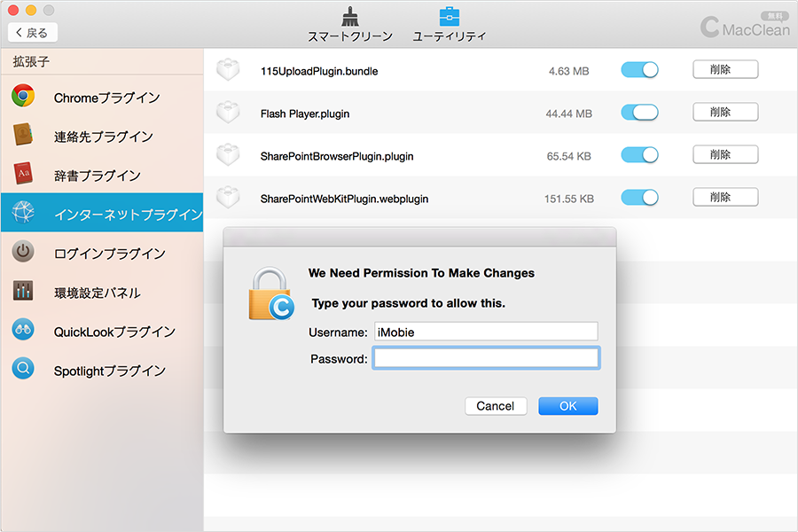Click the SharePointWebKitPlugin.webplugin file name

[345, 199]
